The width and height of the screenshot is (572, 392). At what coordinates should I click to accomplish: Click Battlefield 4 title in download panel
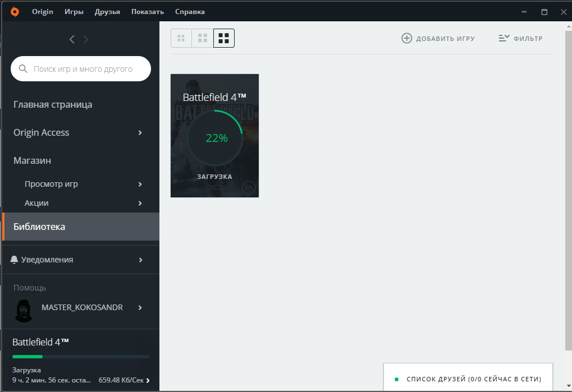coord(40,342)
